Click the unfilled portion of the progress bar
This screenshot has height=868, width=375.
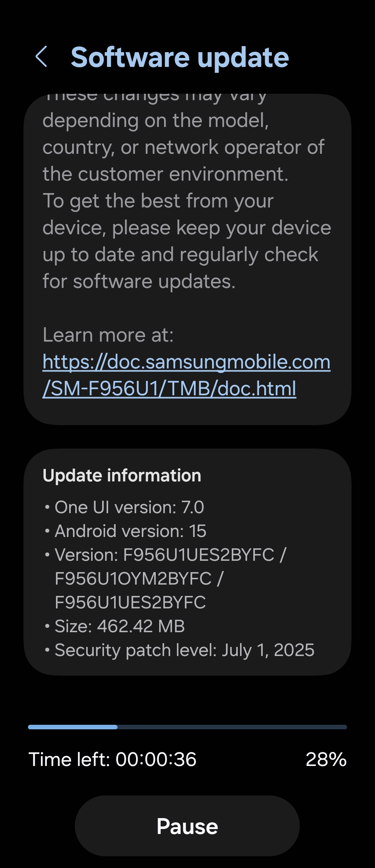(x=232, y=727)
